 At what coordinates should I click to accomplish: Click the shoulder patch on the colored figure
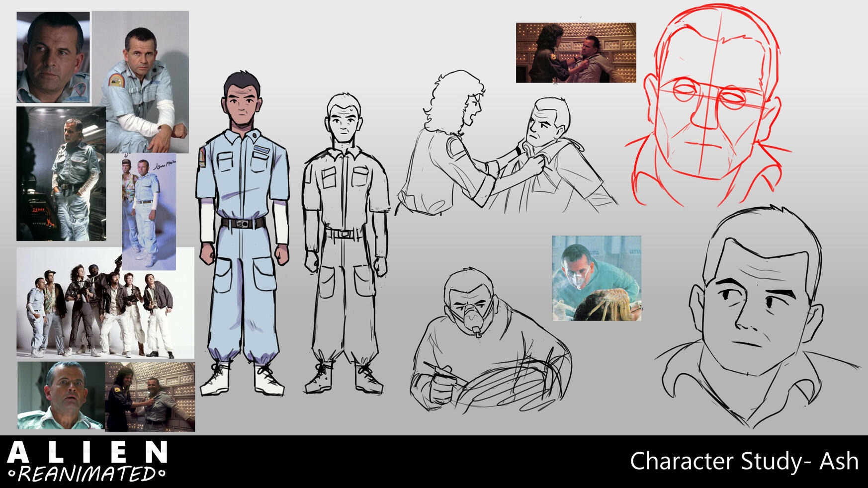pos(202,157)
